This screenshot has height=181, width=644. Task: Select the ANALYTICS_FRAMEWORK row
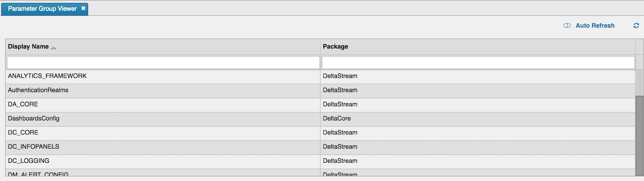(320, 76)
